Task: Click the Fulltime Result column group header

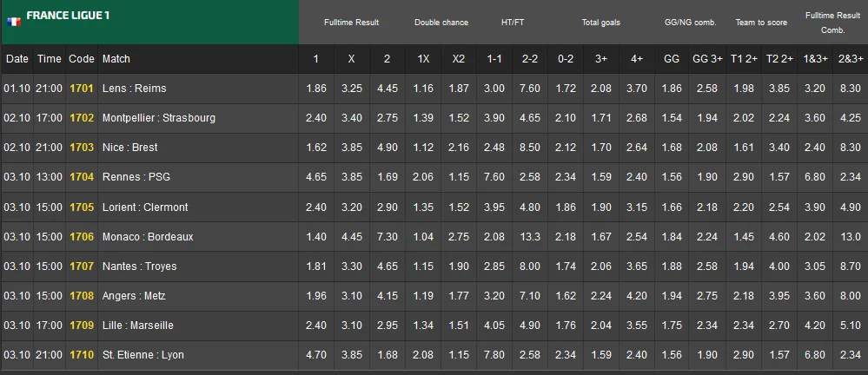Action: point(351,23)
